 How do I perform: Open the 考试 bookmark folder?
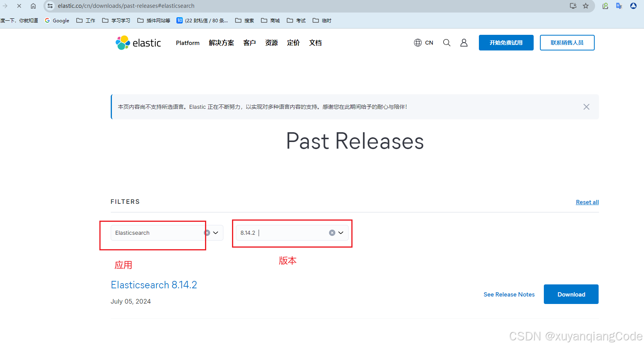(x=296, y=20)
